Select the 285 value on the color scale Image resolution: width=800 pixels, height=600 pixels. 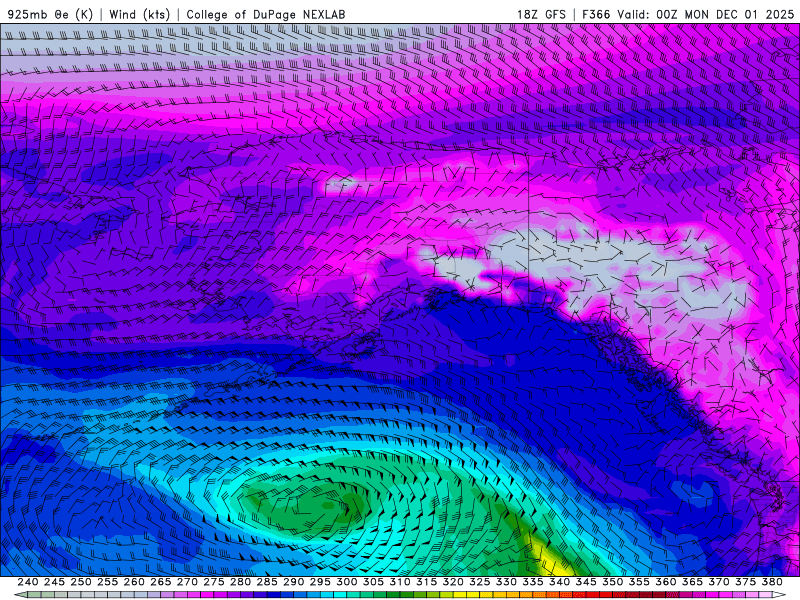[x=267, y=582]
